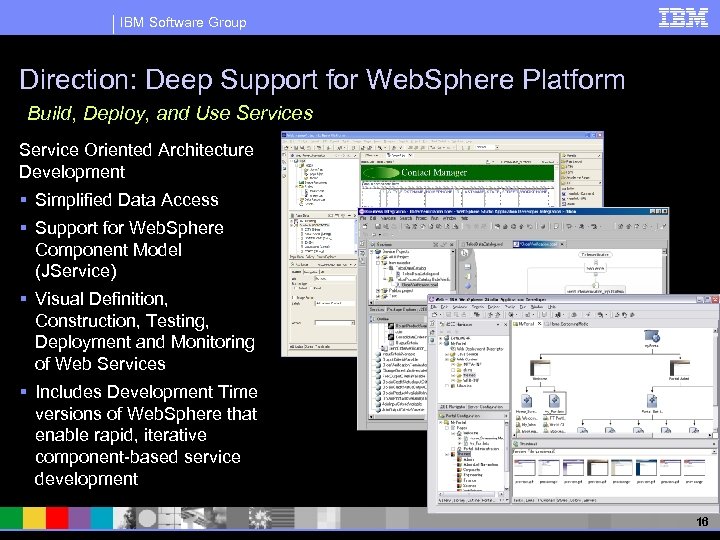
Task: Open Search menu in Integration Edition window
Action: pos(405,219)
